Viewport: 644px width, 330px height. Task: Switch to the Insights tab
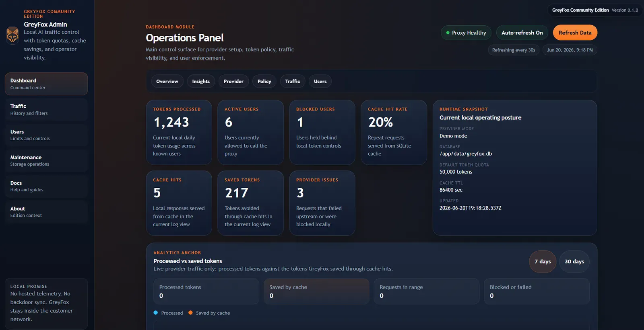[201, 81]
